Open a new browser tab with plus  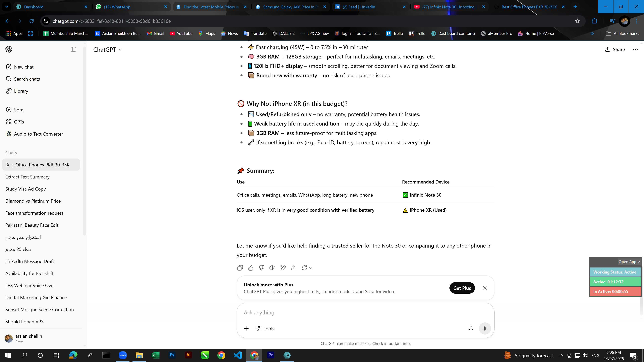click(575, 7)
